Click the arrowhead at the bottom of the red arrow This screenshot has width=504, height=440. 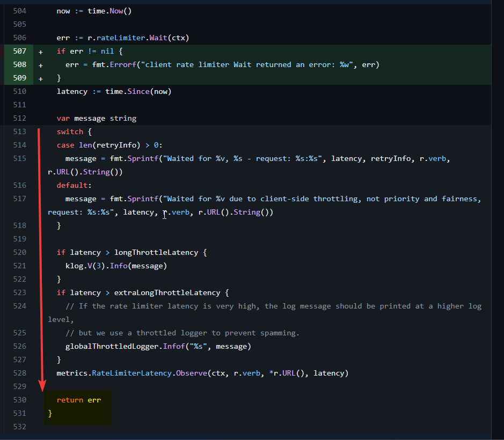pos(41,384)
